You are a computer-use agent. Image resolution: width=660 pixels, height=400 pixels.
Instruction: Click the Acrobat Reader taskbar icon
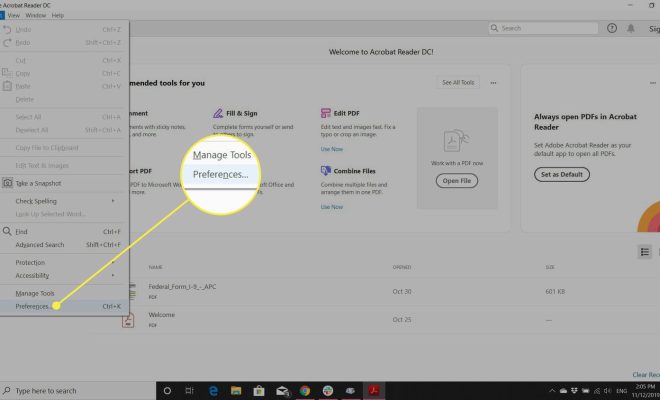click(374, 391)
